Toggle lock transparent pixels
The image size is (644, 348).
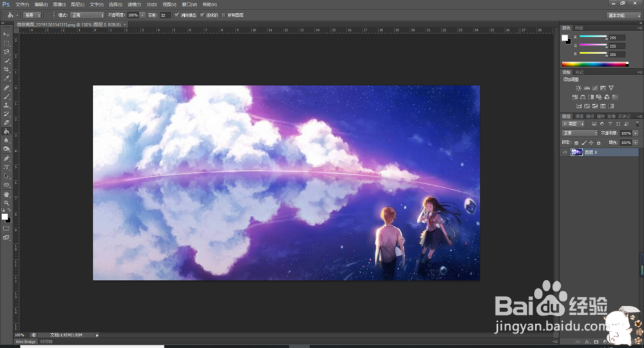(576, 143)
